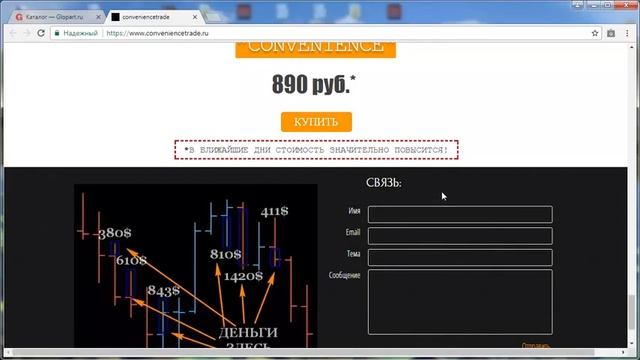640x360 pixels.
Task: Click the horizontal scrollbar at the page bottom
Action: 303,352
